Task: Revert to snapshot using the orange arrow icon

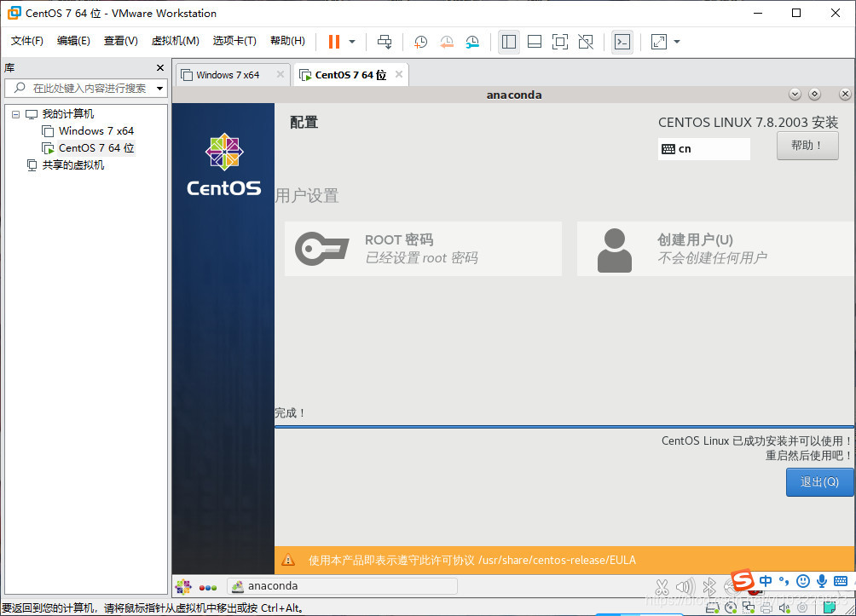Action: click(x=447, y=42)
